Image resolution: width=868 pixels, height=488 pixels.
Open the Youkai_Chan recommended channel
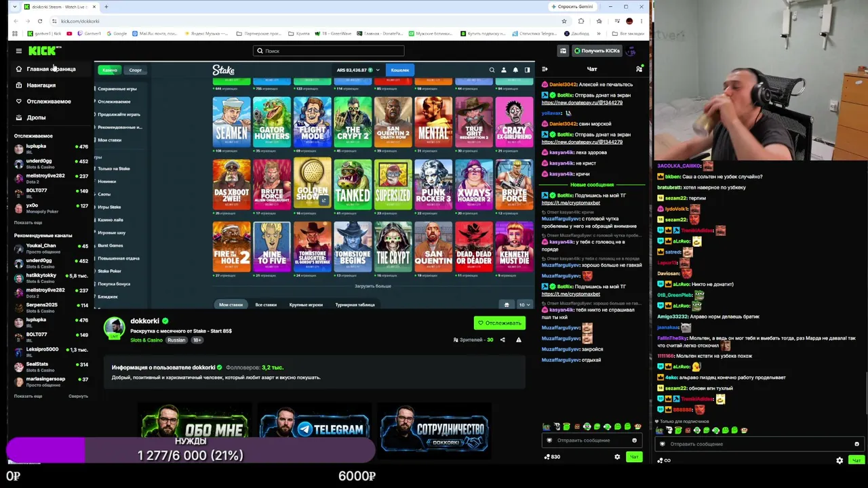[x=52, y=248]
